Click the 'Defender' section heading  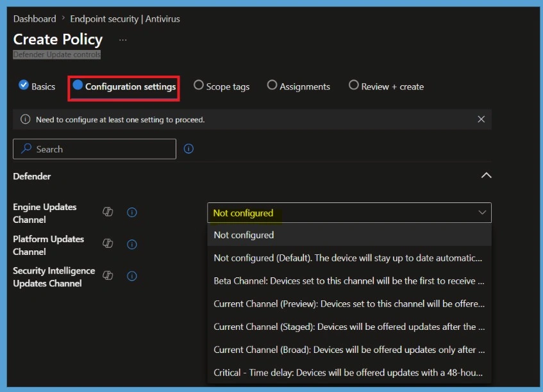32,176
